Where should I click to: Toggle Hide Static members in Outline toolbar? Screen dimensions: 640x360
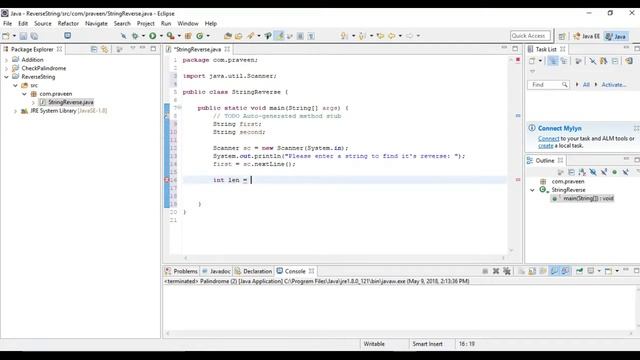click(x=604, y=172)
